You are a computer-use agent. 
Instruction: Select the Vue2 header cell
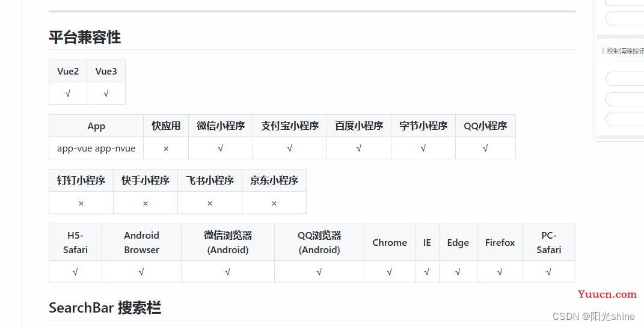[x=68, y=71]
